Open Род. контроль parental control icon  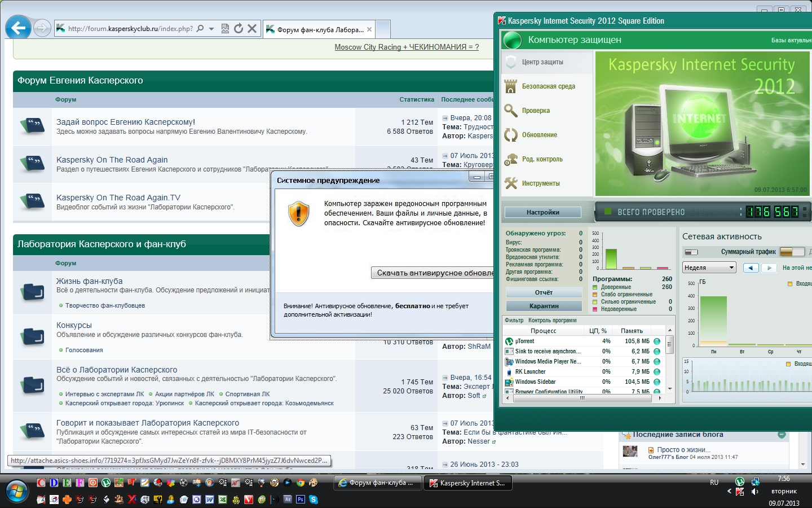point(511,159)
